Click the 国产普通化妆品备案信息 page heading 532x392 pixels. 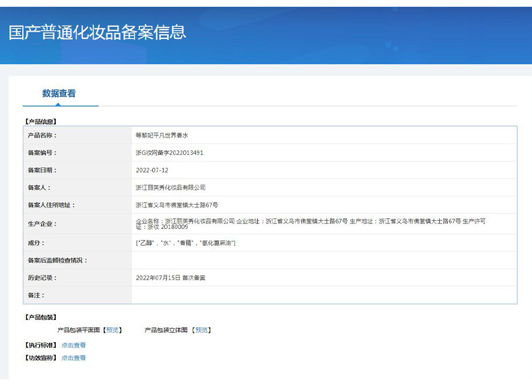point(98,32)
